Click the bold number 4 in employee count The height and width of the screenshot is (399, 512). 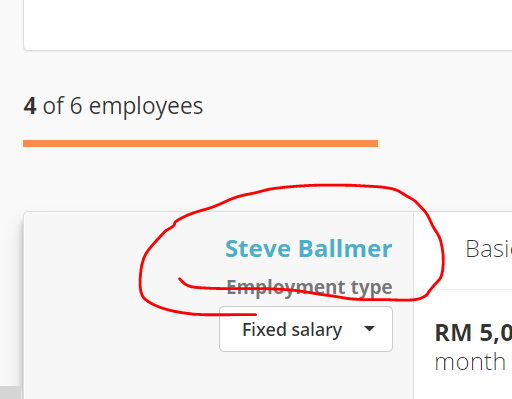[30, 106]
